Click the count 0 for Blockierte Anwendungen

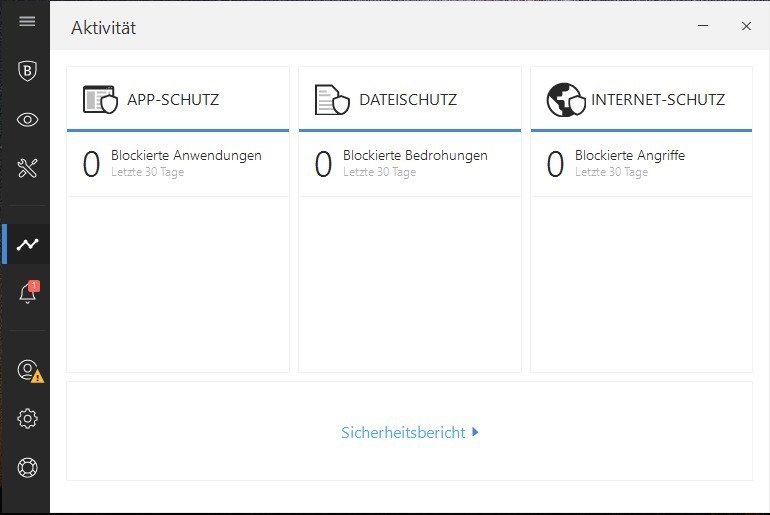pyautogui.click(x=91, y=164)
